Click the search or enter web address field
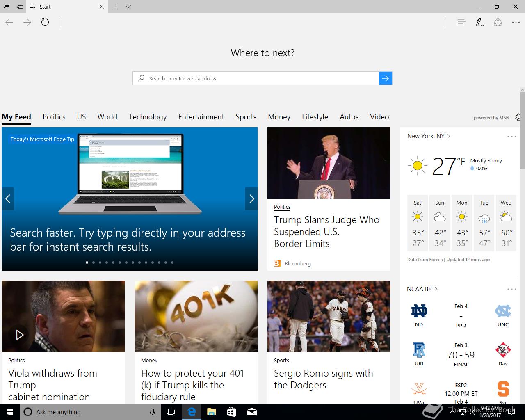525x420 pixels. (x=256, y=78)
